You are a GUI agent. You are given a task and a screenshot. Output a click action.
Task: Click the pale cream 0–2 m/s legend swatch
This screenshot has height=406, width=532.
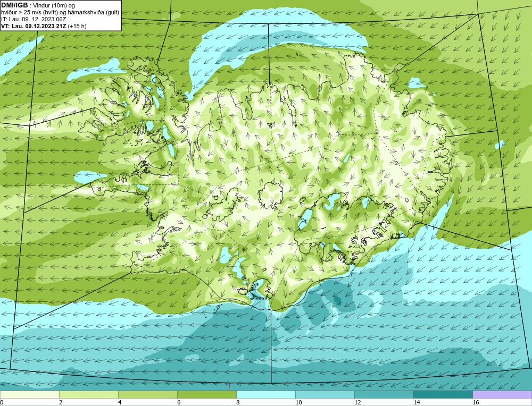(29, 394)
